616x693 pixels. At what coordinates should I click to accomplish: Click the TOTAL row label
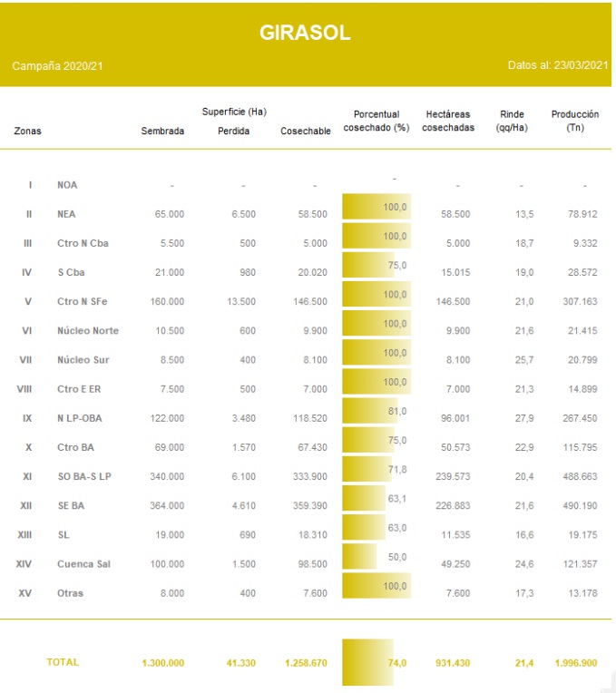(x=63, y=662)
